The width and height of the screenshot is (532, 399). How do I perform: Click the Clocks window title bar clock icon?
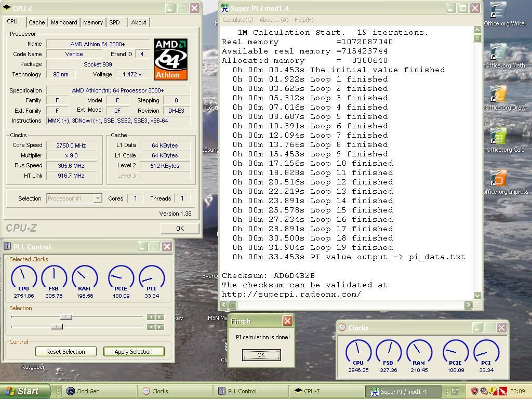pos(342,327)
